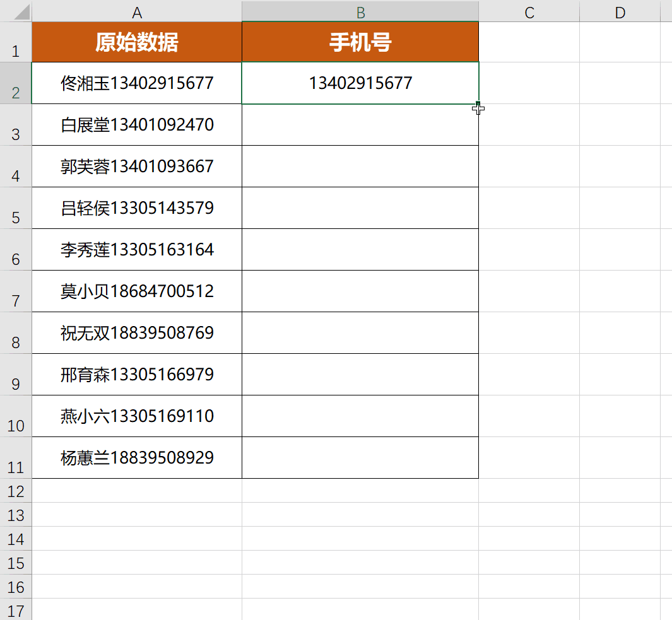
Task: Select the empty cell B3 below 13402915677
Action: (360, 124)
